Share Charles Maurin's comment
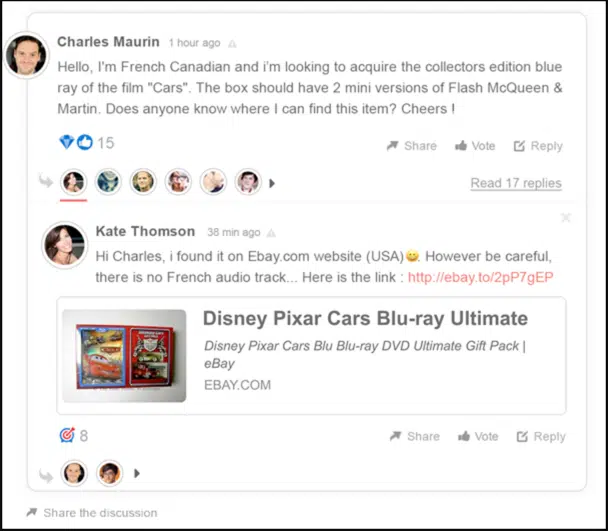Screen dimensions: 608x531 click(412, 146)
